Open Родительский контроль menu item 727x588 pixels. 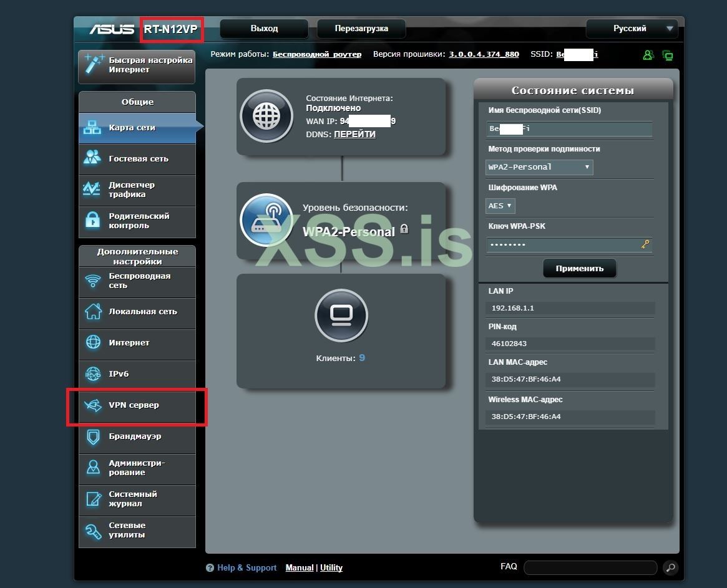(x=138, y=221)
